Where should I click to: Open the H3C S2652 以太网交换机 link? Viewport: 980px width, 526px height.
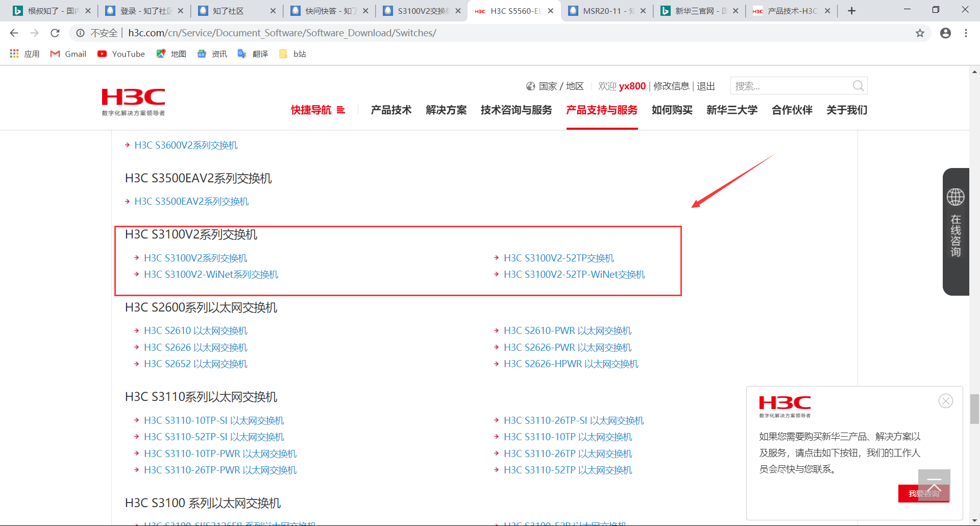[195, 364]
